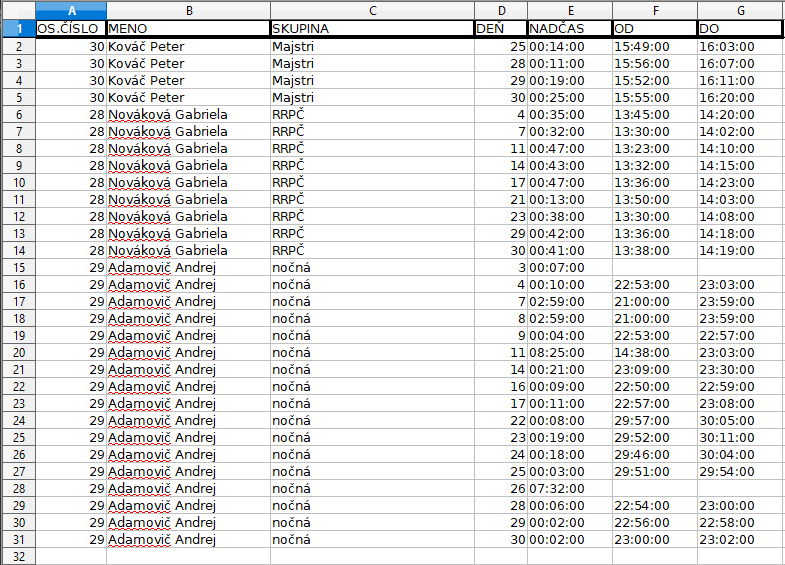Screen dimensions: 785x565
Task: Click end time 29:54:00
Action: pyautogui.click(x=741, y=472)
